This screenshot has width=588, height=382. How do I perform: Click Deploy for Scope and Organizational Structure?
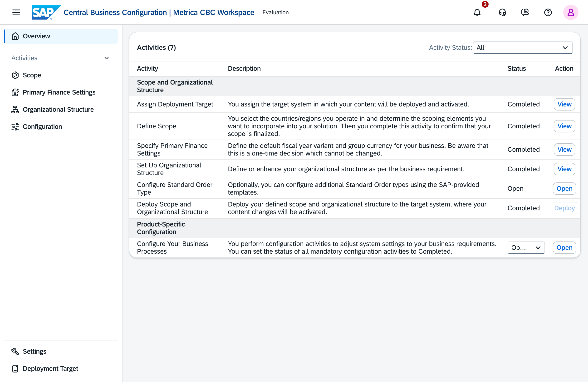[x=564, y=208]
